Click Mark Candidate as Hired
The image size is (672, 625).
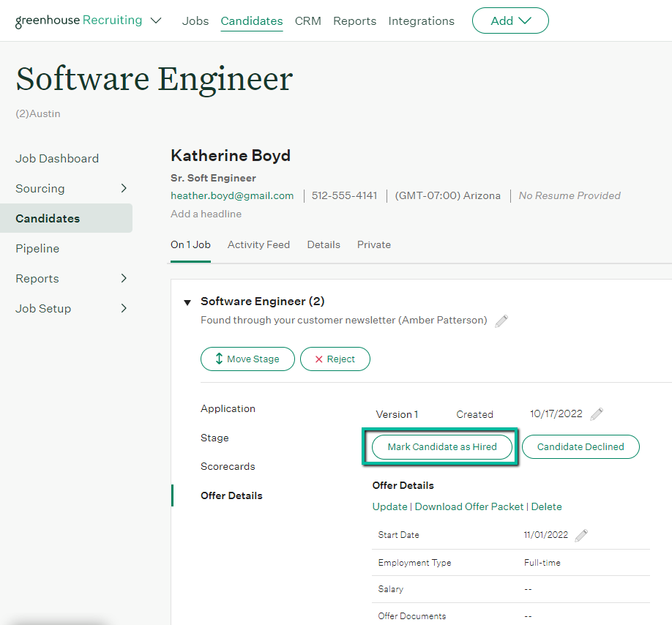441,446
